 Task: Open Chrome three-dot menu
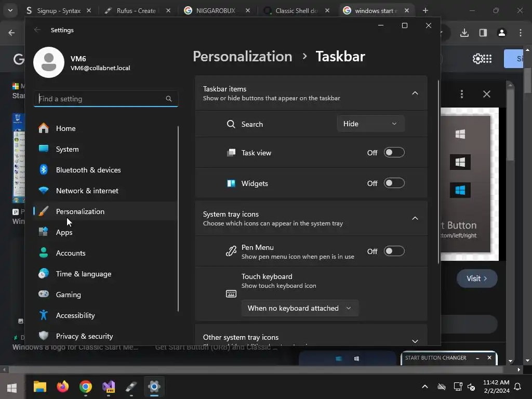[x=521, y=33]
